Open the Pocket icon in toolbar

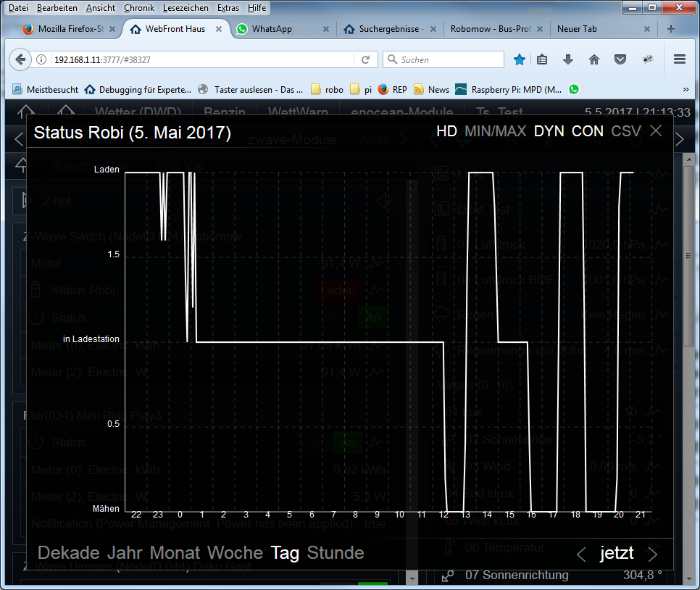point(620,60)
